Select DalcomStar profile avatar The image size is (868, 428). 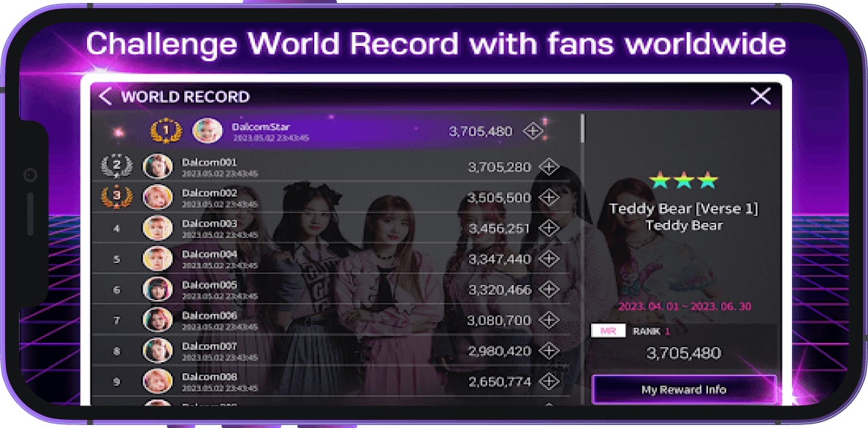coord(208,131)
